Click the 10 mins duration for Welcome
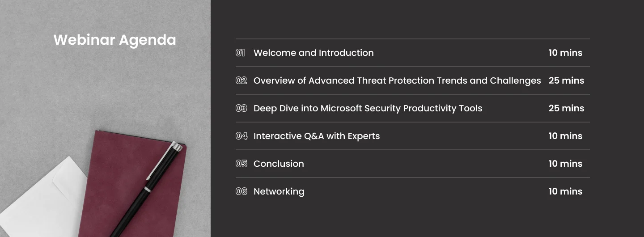This screenshot has width=644, height=237. pyautogui.click(x=565, y=53)
